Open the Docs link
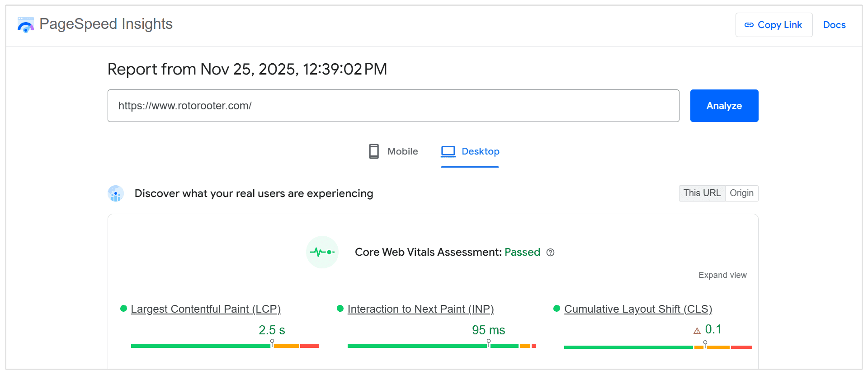 pos(834,25)
